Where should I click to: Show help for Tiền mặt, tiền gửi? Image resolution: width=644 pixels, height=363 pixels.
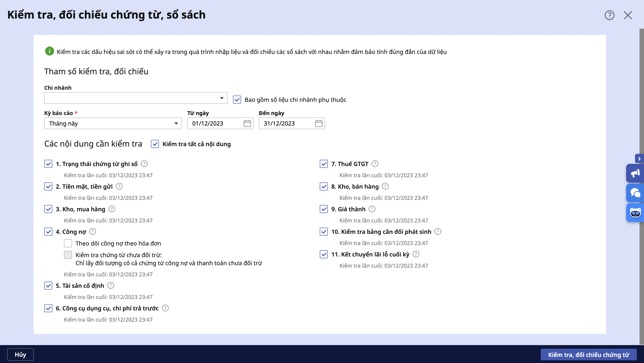point(119,186)
